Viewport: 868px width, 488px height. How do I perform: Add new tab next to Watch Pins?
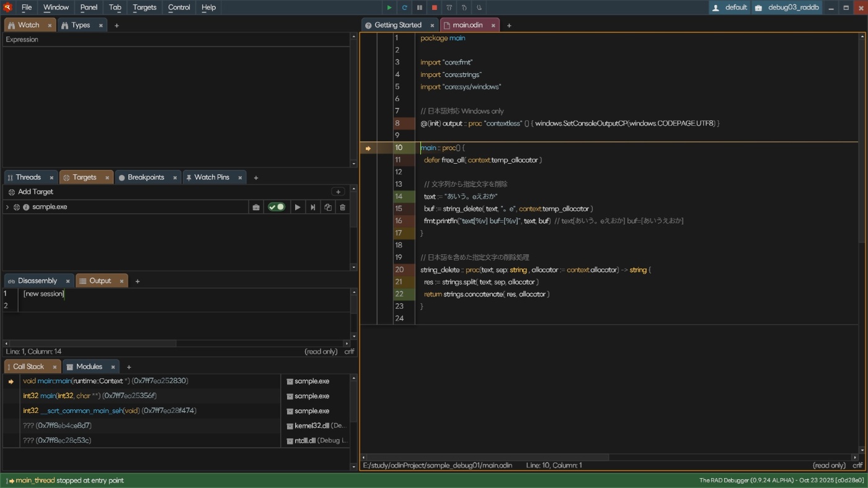point(256,178)
